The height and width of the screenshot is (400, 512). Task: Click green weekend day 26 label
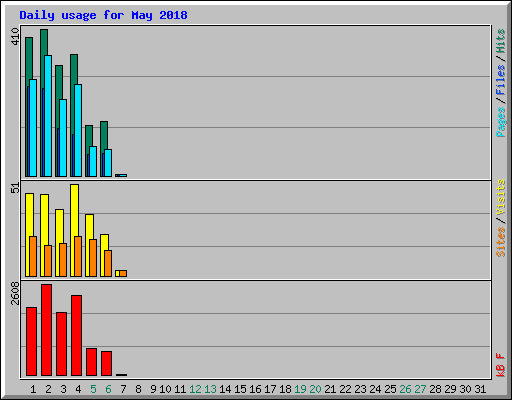point(405,389)
